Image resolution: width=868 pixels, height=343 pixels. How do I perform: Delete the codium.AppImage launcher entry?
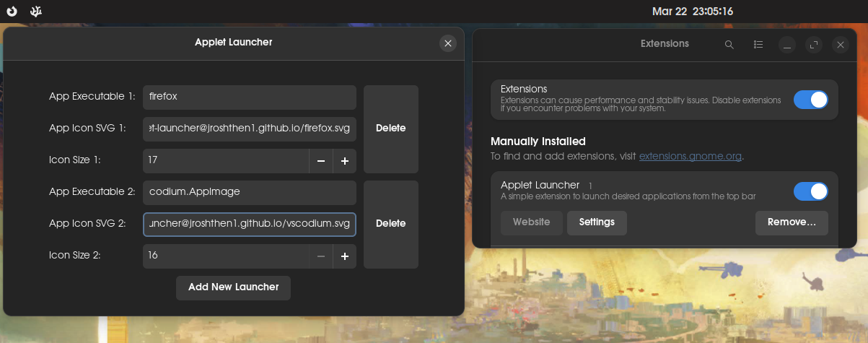click(x=390, y=224)
